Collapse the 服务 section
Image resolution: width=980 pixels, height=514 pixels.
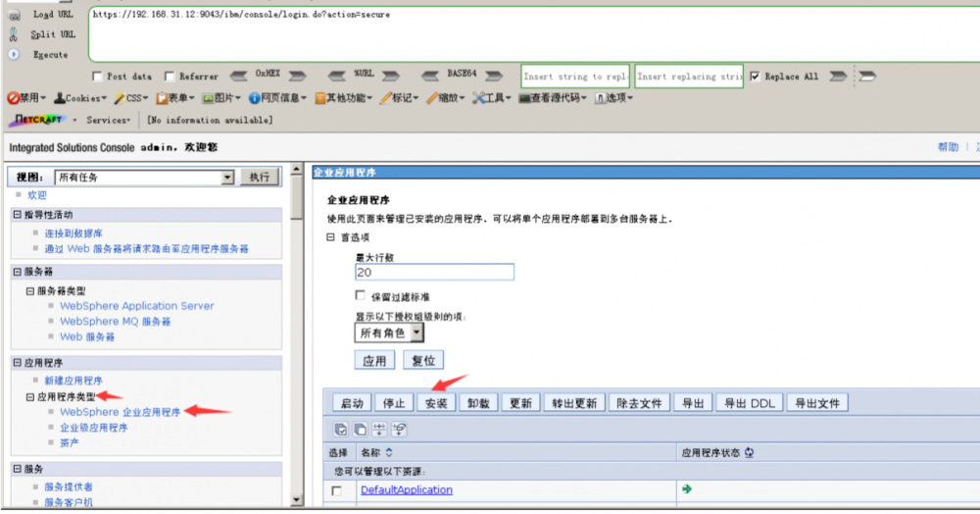18,469
